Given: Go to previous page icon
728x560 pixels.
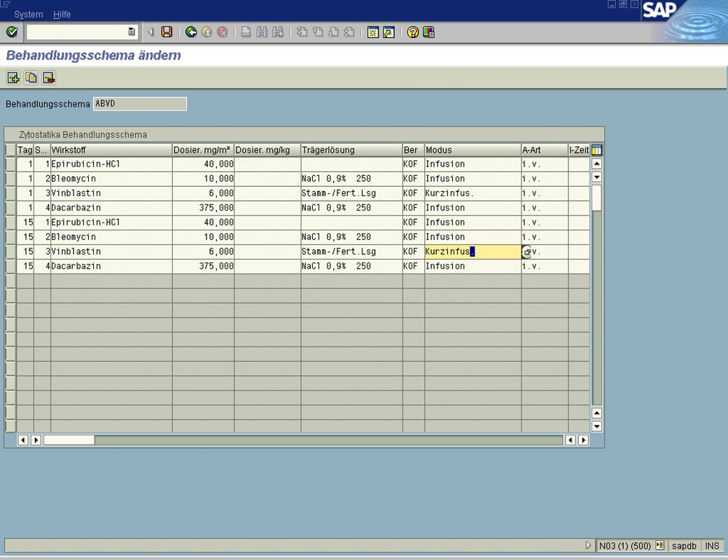Looking at the screenshot, I should point(318,32).
